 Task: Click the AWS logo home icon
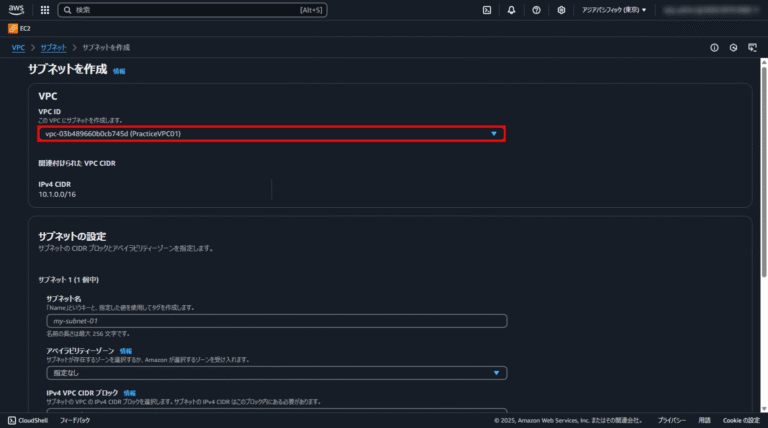18,10
